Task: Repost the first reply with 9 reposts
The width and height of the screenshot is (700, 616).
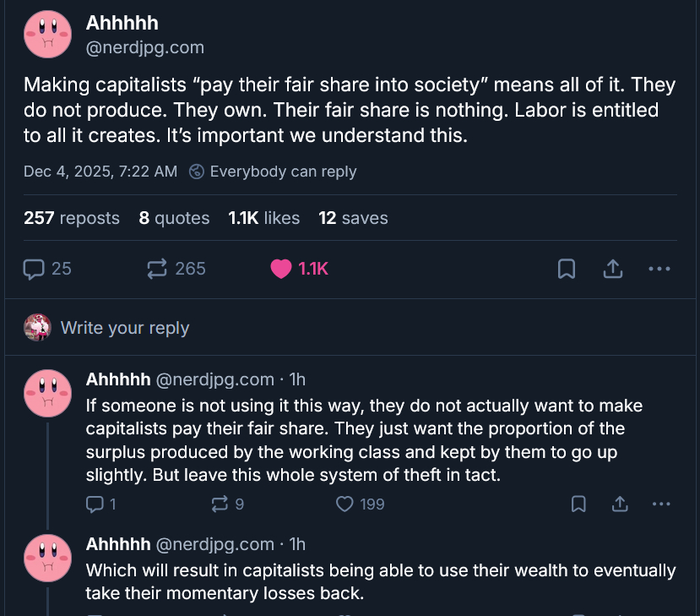Action: click(x=220, y=504)
